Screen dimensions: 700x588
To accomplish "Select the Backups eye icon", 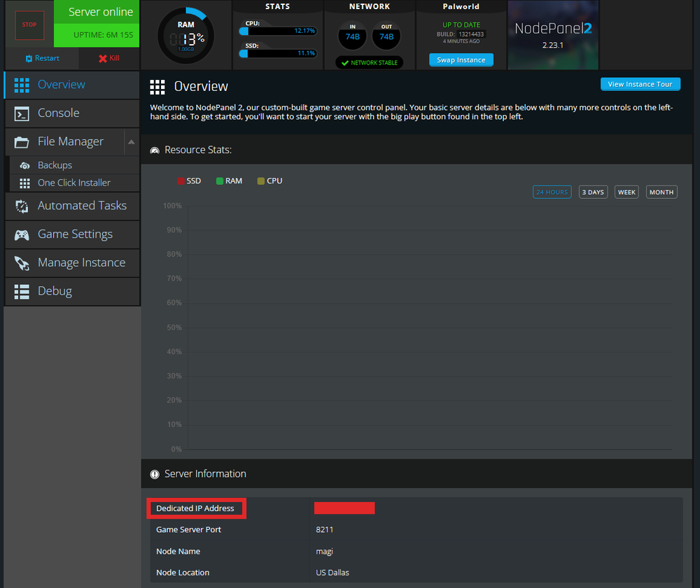I will (x=25, y=165).
